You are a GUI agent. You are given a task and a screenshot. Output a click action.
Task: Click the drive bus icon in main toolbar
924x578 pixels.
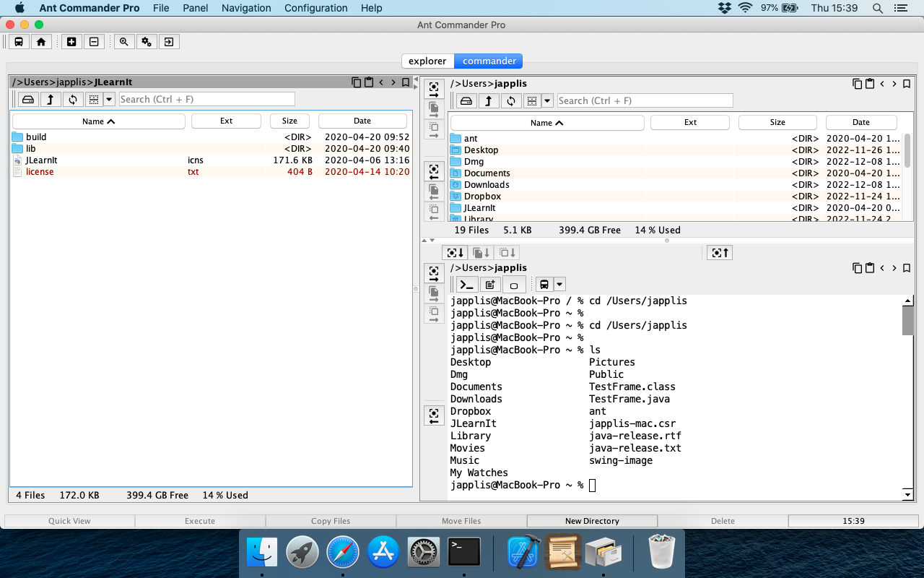coord(19,42)
